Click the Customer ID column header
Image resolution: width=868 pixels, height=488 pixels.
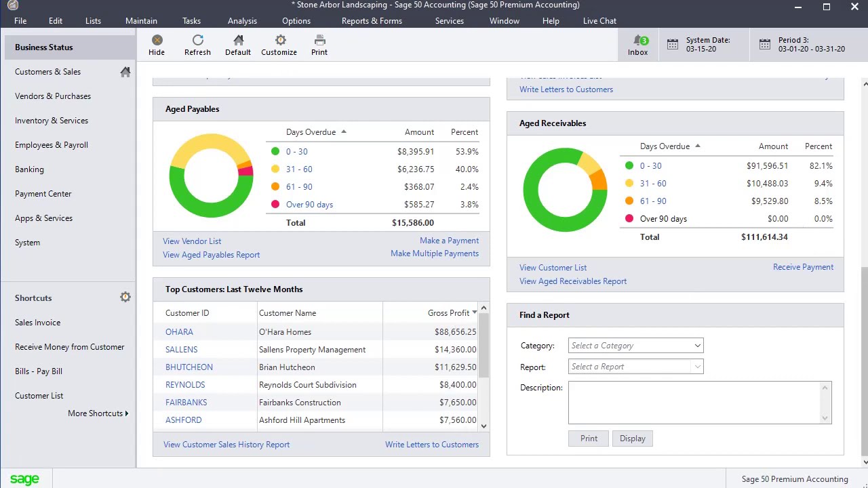[187, 313]
